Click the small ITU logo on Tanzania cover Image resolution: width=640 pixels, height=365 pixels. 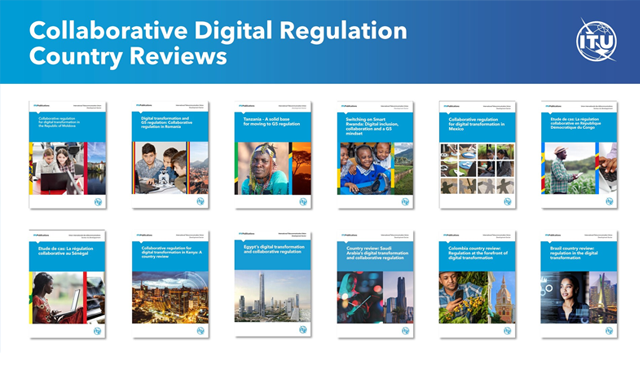pos(303,202)
